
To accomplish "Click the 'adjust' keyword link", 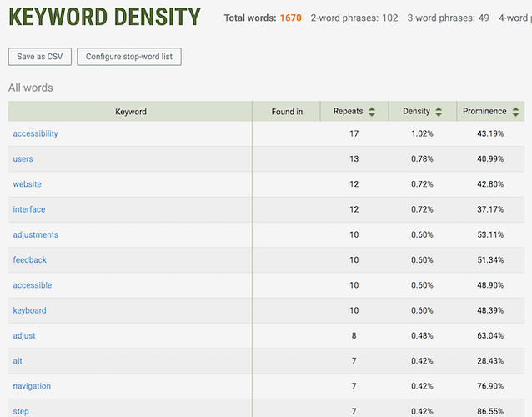I will [24, 335].
